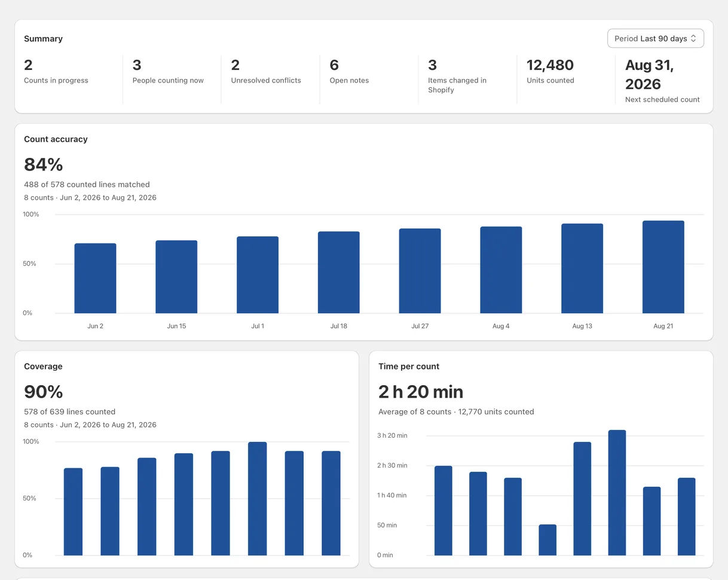The width and height of the screenshot is (728, 580).
Task: Select the Aug 4 accuracy bar
Action: (x=501, y=270)
